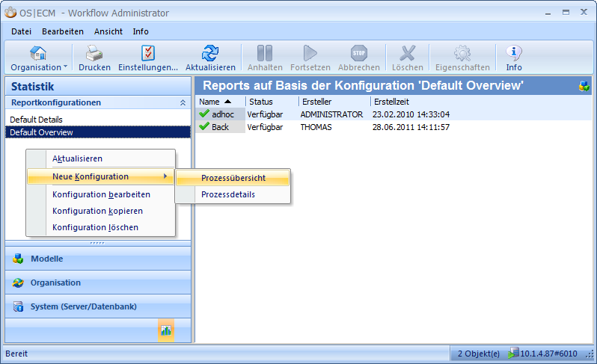Viewport: 597px width, 364px height.
Task: Click the statistics chart icon in sidebar bottom
Action: tap(166, 330)
